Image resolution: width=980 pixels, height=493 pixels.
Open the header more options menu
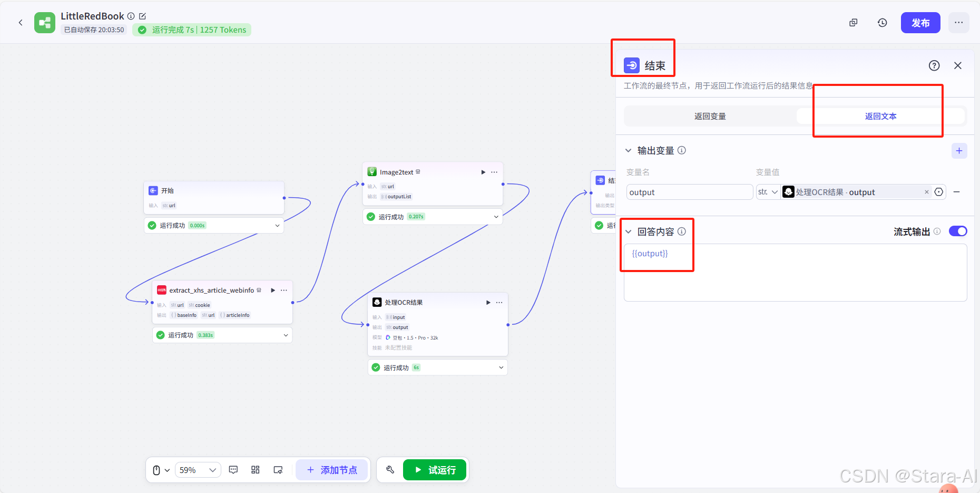point(959,23)
